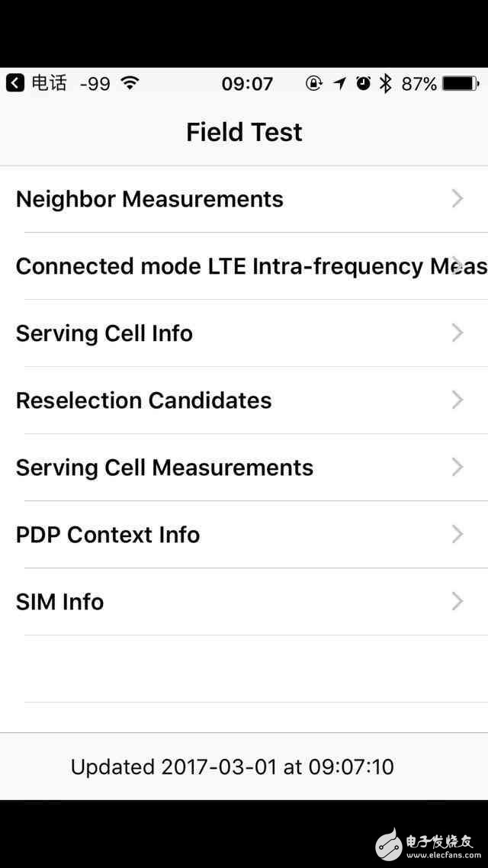Expand Serving Cell Measurements chevron
This screenshot has width=488, height=868.
tap(457, 468)
